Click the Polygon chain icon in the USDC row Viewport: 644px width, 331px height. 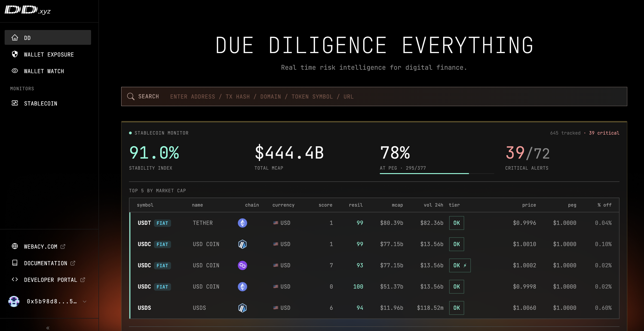click(x=242, y=265)
